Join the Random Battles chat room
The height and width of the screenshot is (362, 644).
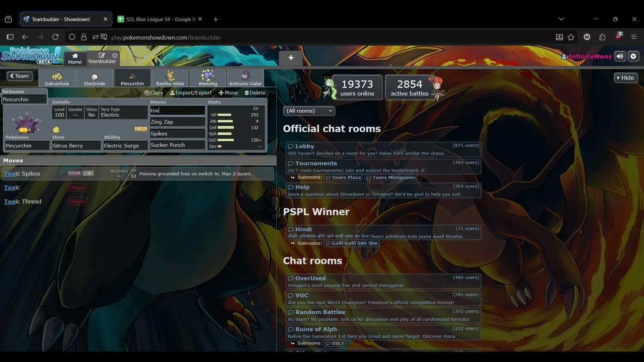point(383,315)
